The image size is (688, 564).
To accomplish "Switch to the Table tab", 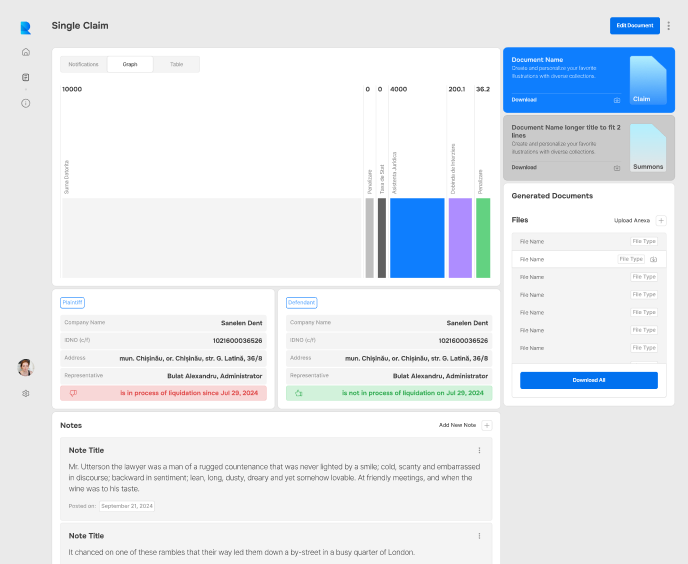I will (176, 64).
